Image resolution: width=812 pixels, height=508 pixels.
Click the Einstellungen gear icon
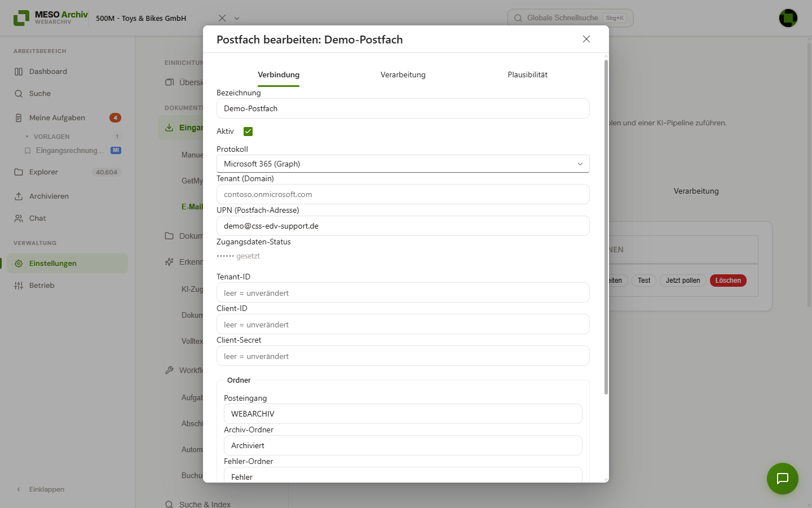[x=19, y=264]
